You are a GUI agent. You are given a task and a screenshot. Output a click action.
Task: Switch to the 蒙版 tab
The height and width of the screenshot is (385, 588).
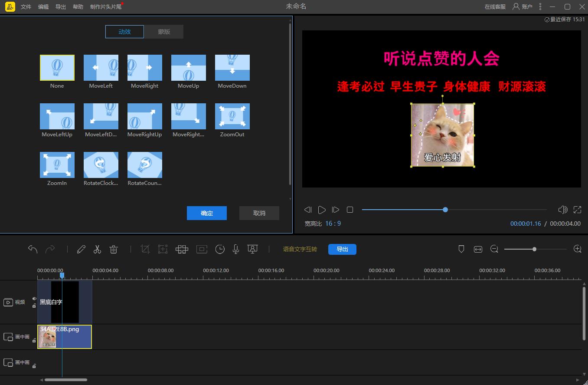[163, 31]
